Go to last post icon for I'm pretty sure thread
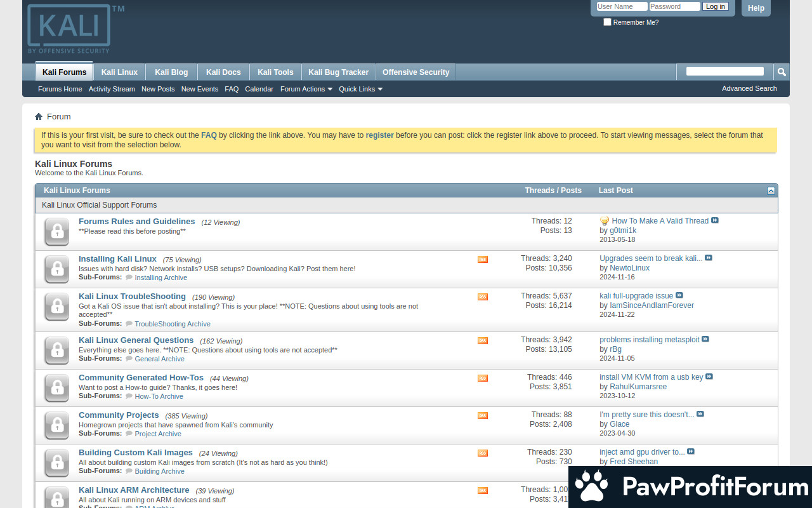Screen dimensions: 812x508 pyautogui.click(x=700, y=414)
